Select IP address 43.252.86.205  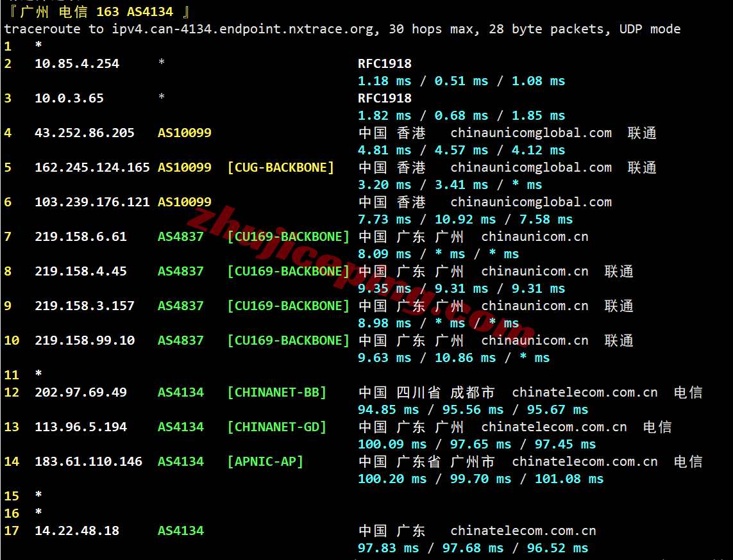[x=84, y=133]
